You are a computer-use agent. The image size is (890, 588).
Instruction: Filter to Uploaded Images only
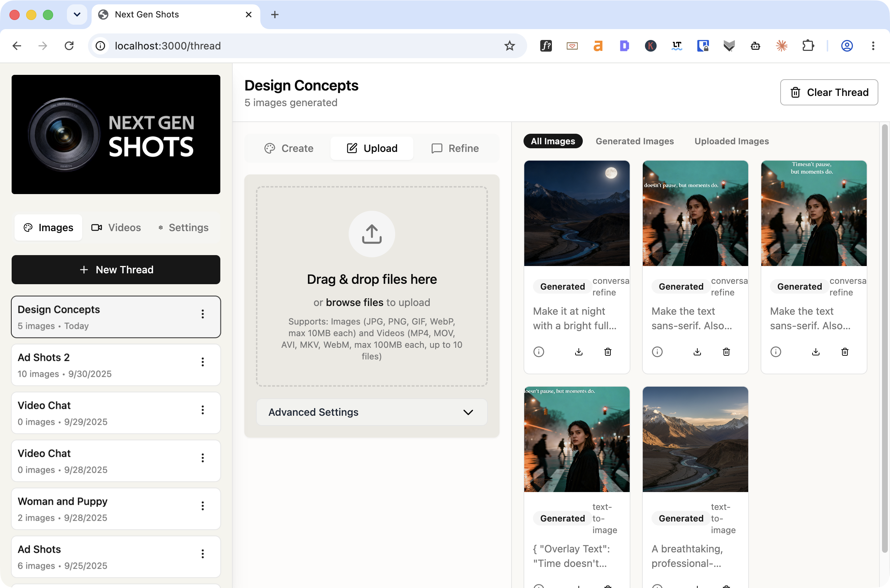pyautogui.click(x=731, y=141)
